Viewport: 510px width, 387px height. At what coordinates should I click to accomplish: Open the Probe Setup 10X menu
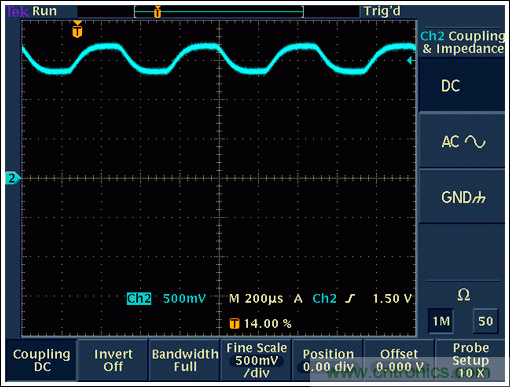470,360
